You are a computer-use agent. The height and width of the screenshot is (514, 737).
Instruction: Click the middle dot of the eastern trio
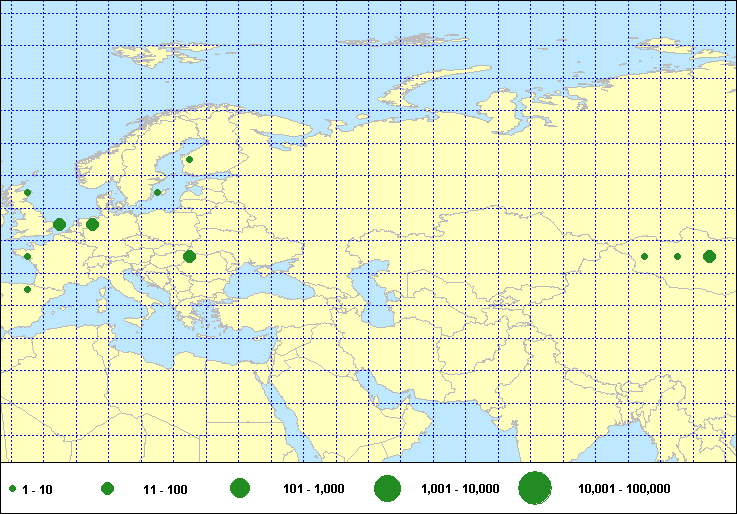coord(677,256)
